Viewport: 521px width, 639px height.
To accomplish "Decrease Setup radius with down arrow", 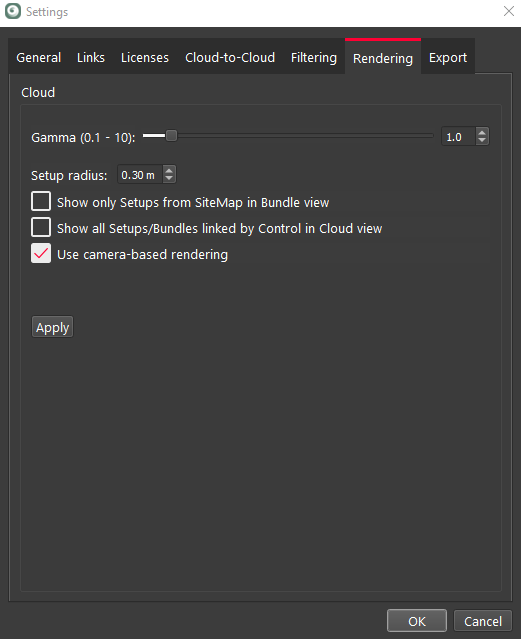I will (169, 178).
